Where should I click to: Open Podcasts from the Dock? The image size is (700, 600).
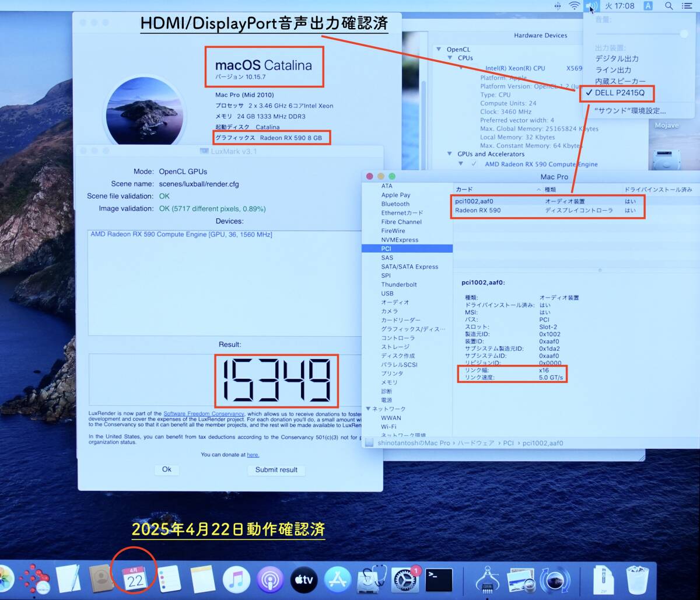[x=270, y=580]
